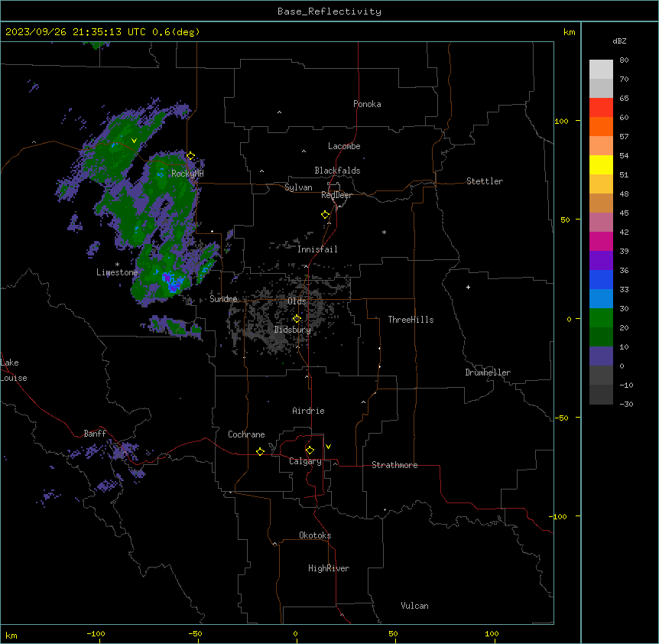The width and height of the screenshot is (659, 644).
Task: Pick the yellow 51-54 dBZ legend swatch
Action: (601, 164)
